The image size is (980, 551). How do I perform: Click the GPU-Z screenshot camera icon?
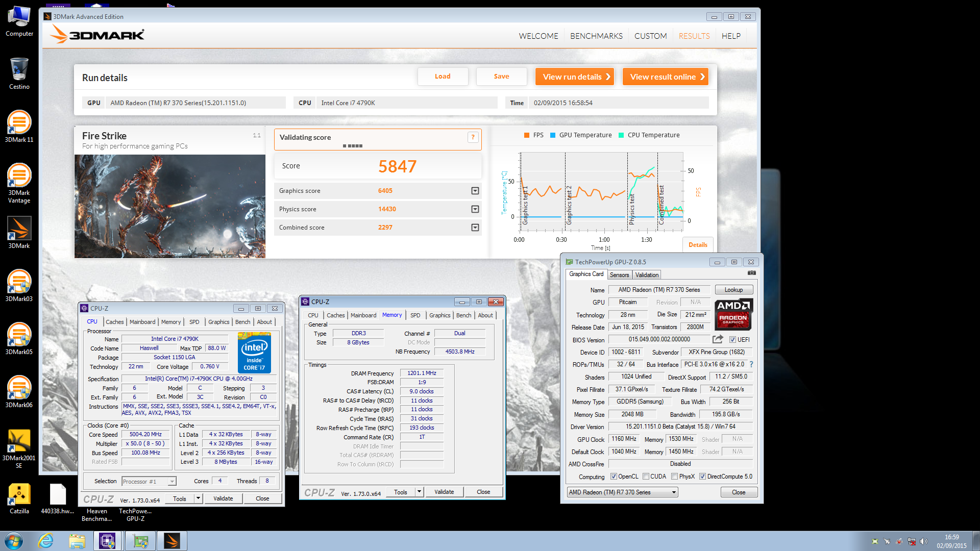[751, 273]
